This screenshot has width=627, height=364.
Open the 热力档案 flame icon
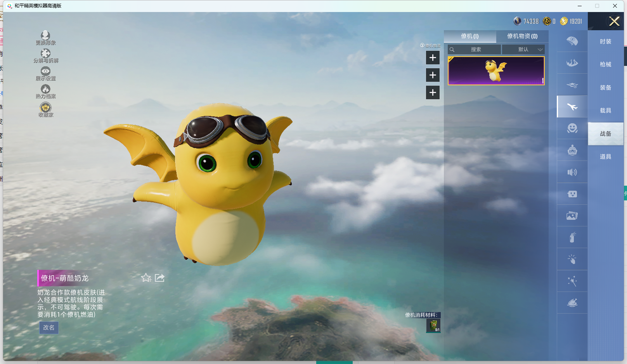coord(45,89)
